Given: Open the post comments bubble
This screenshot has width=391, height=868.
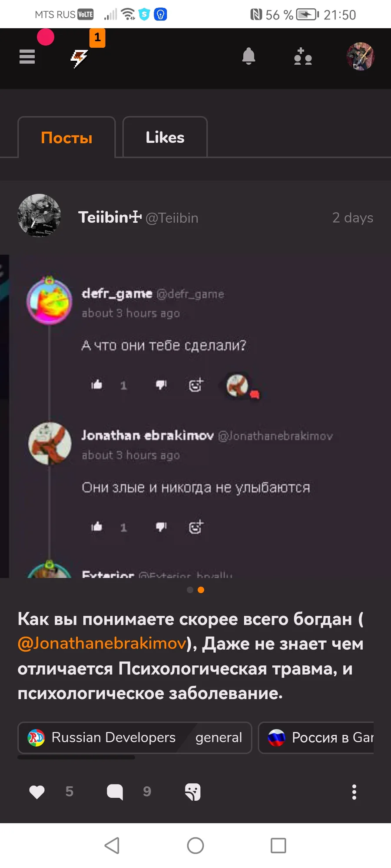Looking at the screenshot, I should click(115, 792).
